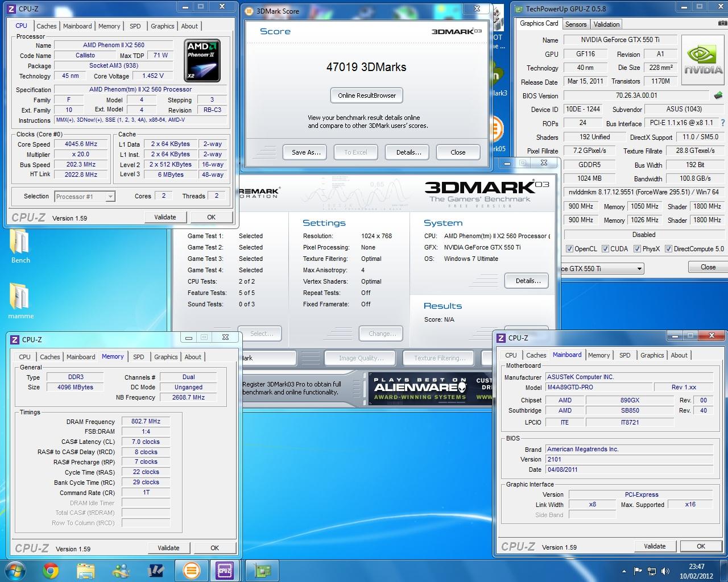Open the Windows Start menu orb
The height and width of the screenshot is (582, 728).
[15, 569]
